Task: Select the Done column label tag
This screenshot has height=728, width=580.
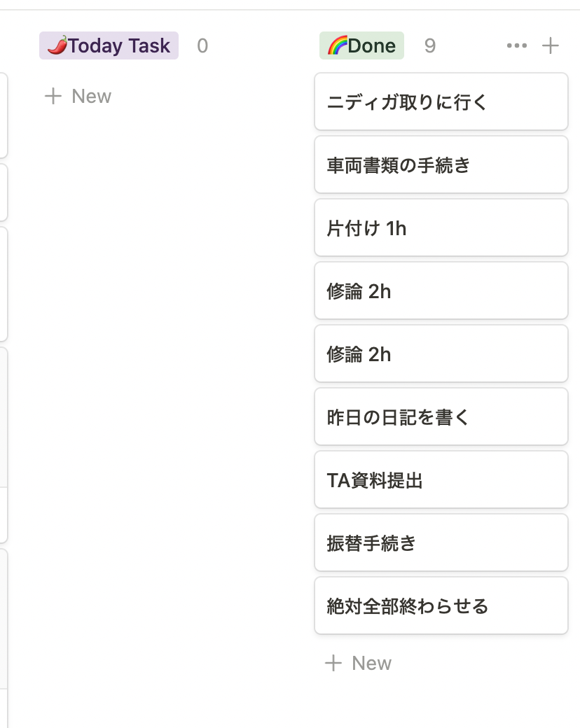Action: click(x=361, y=46)
